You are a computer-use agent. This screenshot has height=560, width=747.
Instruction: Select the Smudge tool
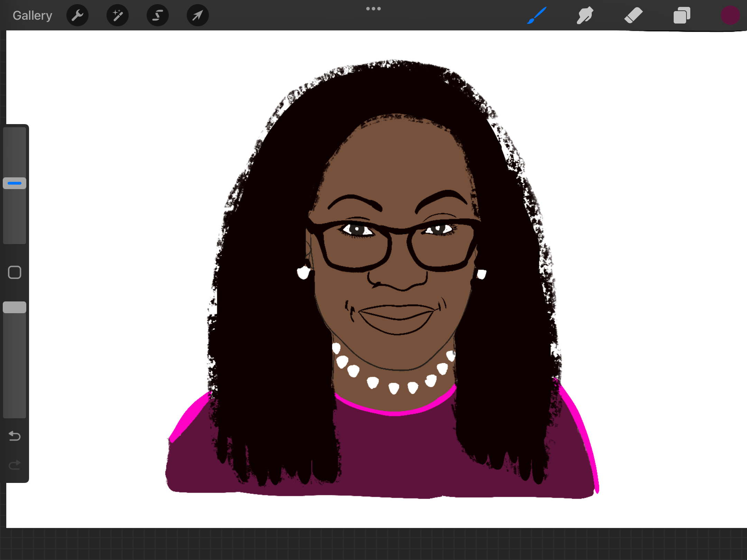585,15
